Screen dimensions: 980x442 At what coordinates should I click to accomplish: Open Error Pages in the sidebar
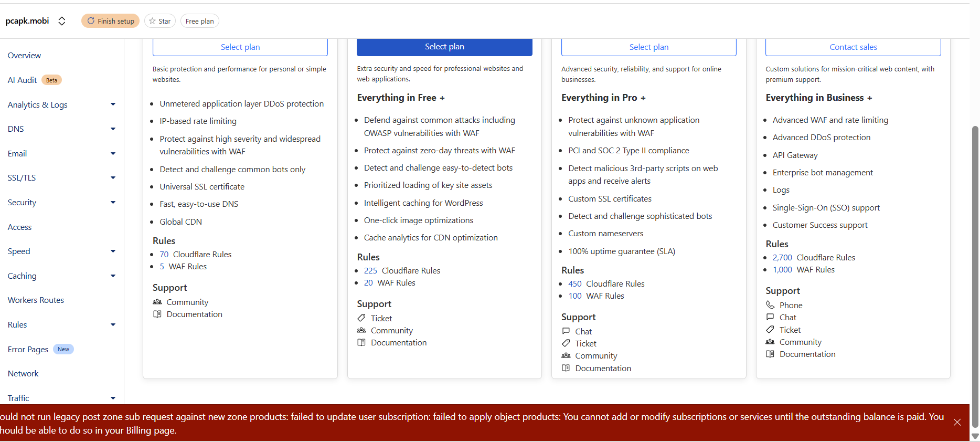pyautogui.click(x=28, y=350)
